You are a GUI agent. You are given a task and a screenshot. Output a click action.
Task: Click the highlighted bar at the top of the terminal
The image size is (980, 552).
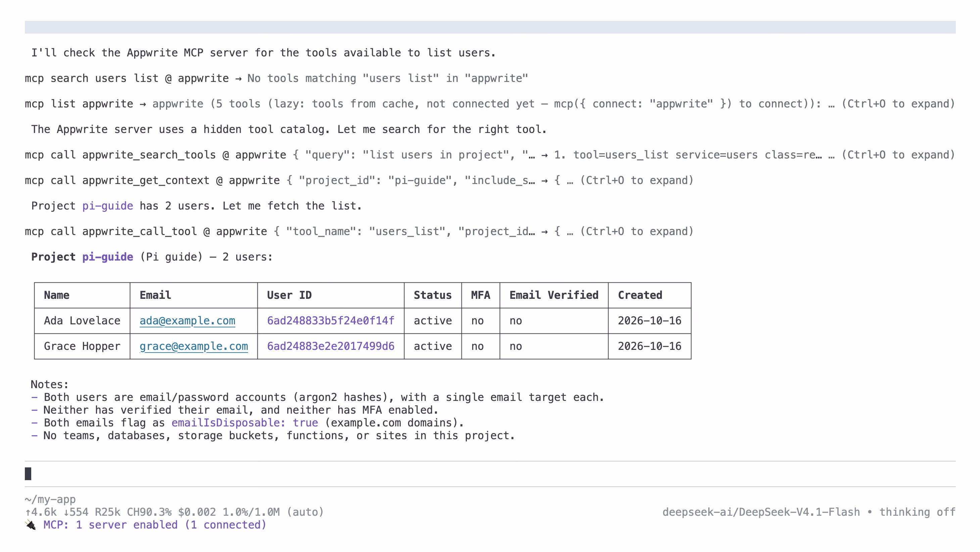coord(490,27)
